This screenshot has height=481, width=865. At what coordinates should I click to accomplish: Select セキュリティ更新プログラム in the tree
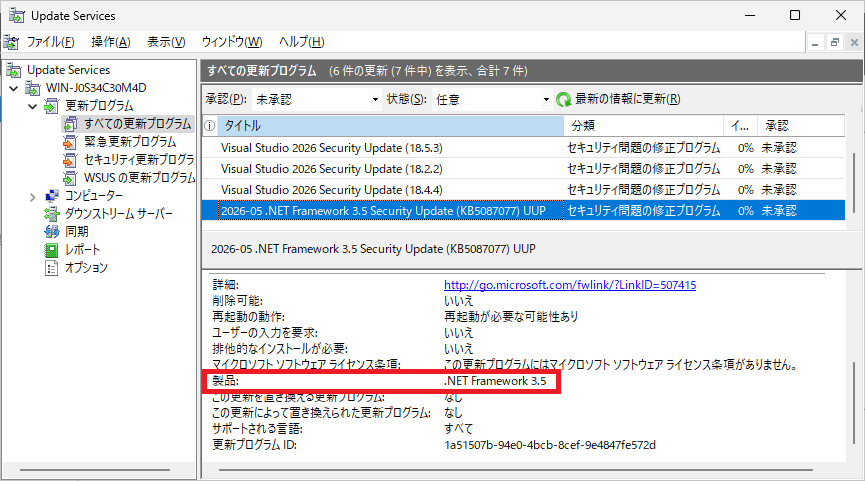click(139, 160)
